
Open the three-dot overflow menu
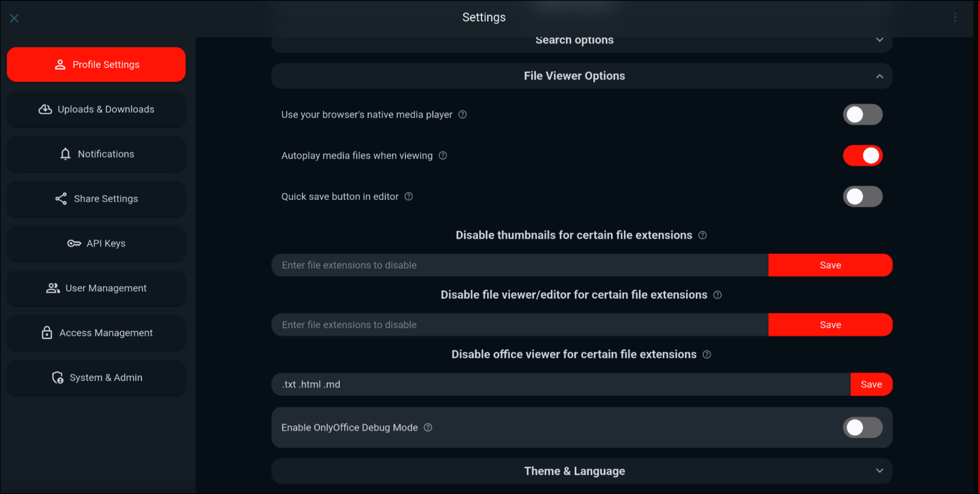[955, 18]
